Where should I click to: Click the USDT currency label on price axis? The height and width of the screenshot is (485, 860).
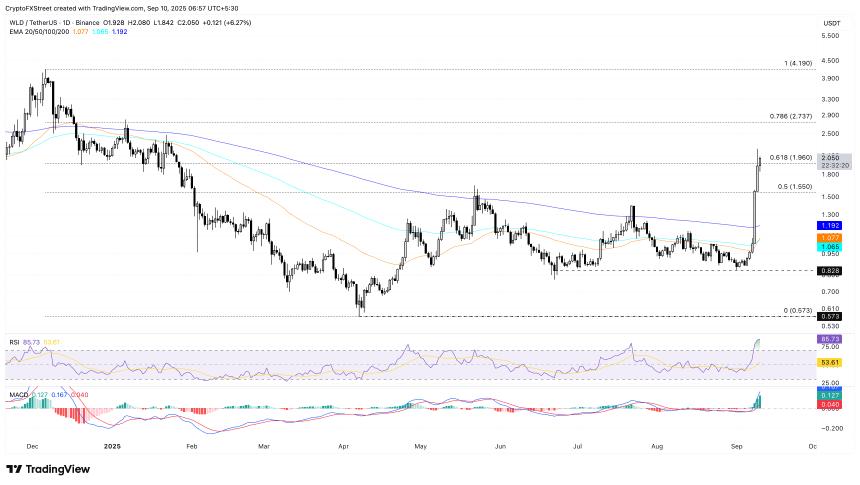pyautogui.click(x=831, y=24)
